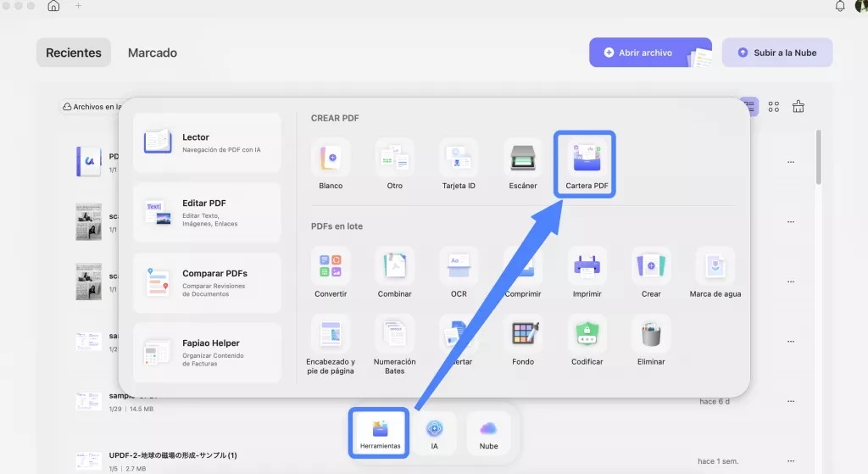Open the IA assistant dock button
868x474 pixels.
click(x=435, y=433)
